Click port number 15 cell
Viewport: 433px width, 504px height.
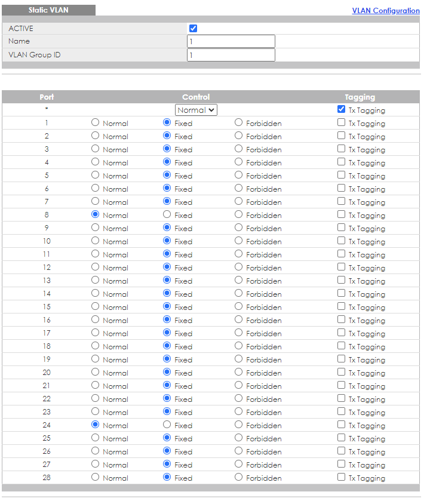(x=47, y=307)
